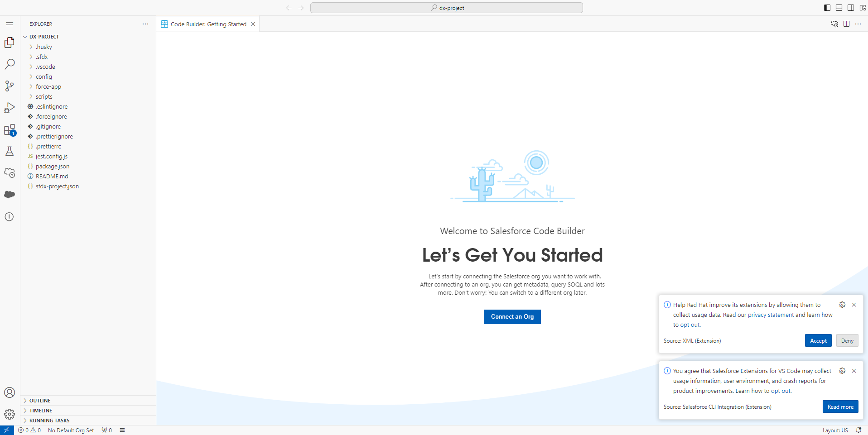Open the Manage gear menu
This screenshot has width=868, height=435.
click(x=10, y=414)
